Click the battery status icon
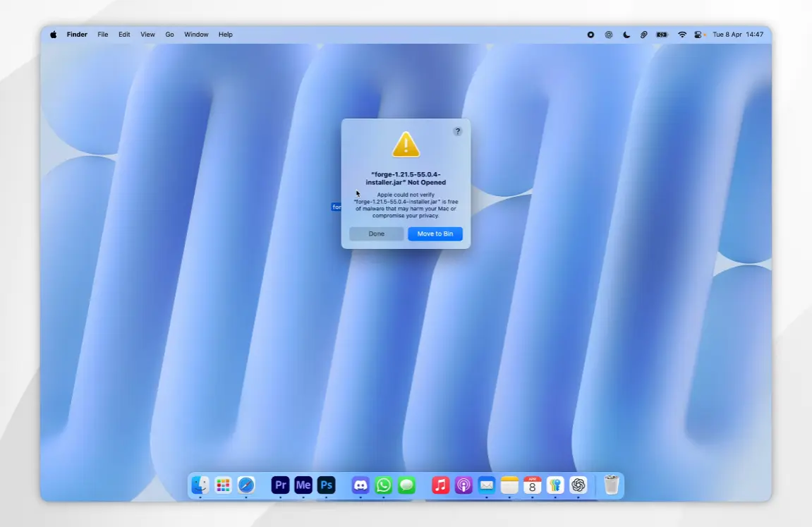812x527 pixels. point(662,35)
